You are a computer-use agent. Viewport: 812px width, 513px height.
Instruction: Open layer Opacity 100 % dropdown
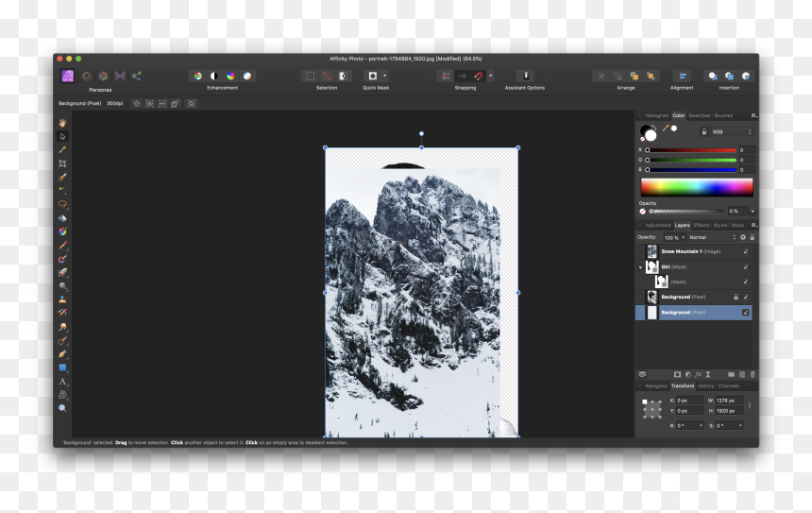(x=675, y=237)
